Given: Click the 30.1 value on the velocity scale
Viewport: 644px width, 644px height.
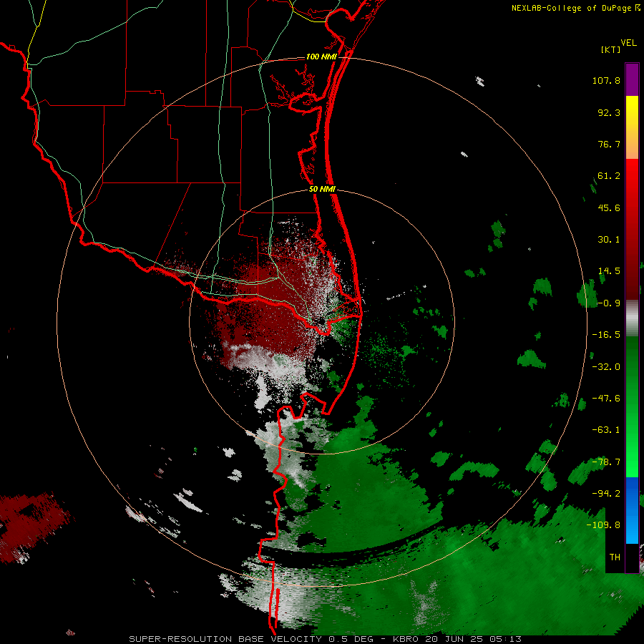Looking at the screenshot, I should click(x=609, y=240).
